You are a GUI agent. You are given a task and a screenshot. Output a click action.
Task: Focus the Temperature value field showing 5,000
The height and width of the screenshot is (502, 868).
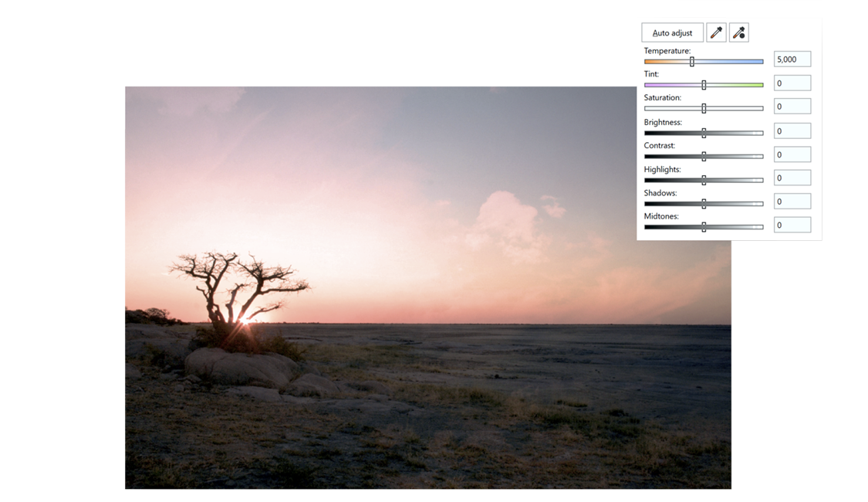tap(792, 59)
